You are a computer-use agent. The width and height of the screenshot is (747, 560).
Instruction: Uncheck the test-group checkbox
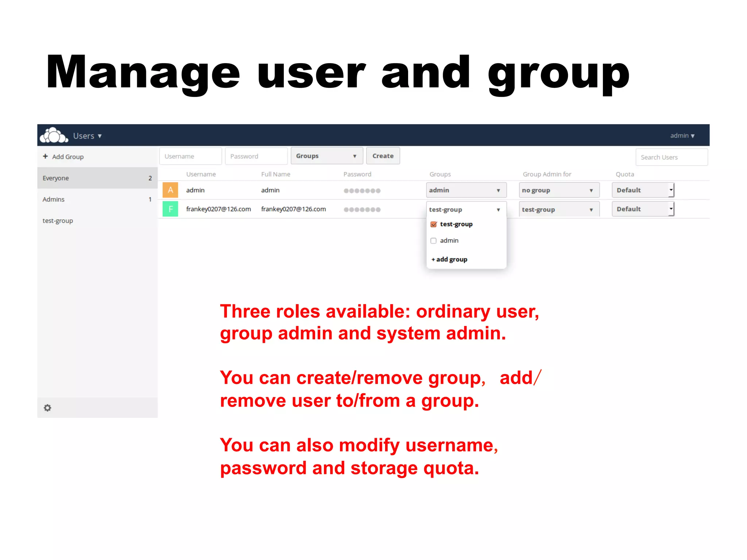point(434,224)
